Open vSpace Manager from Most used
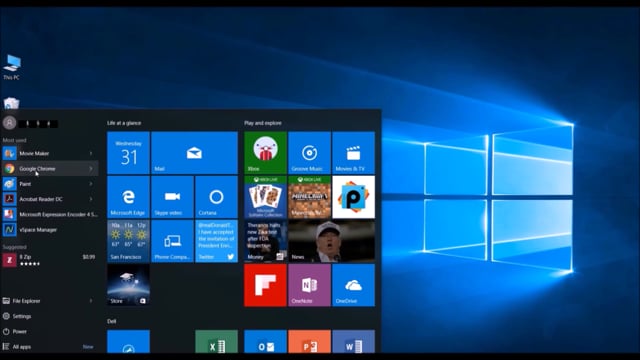640x360 pixels. point(50,230)
